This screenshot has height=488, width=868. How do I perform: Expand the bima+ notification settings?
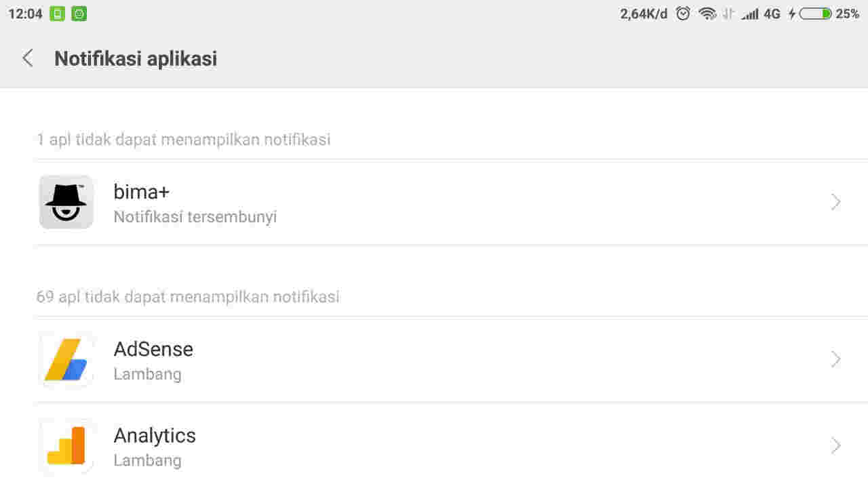click(835, 201)
